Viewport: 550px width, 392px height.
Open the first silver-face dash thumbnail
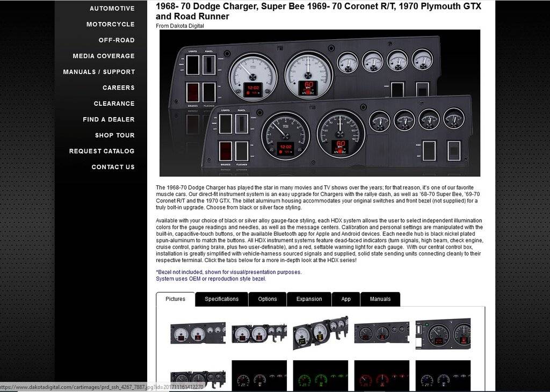click(198, 333)
